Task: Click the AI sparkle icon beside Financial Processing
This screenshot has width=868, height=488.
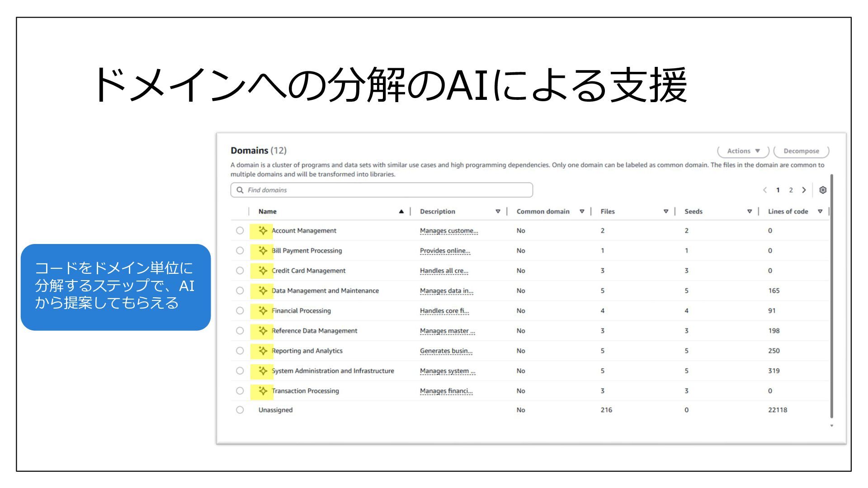Action: coord(263,310)
